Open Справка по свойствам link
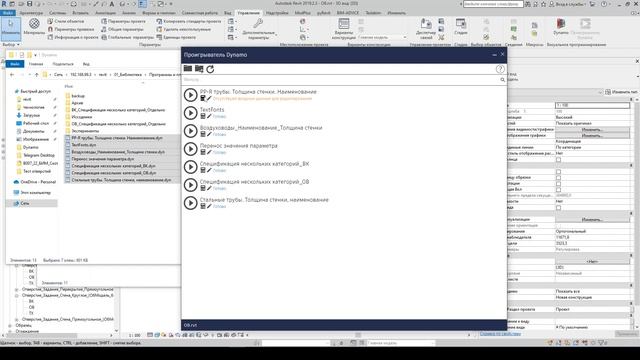The height and width of the screenshot is (360, 640). [x=500, y=334]
